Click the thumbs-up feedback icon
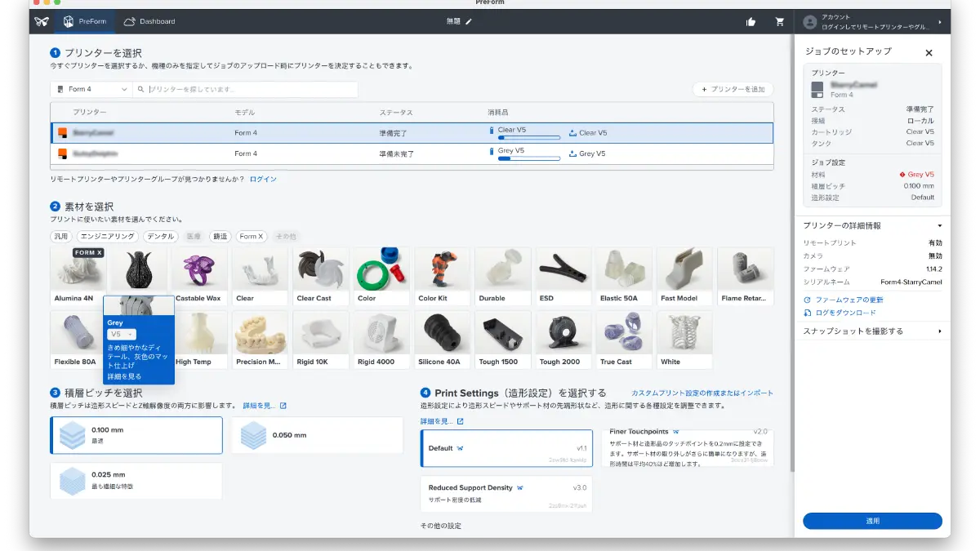The height and width of the screenshot is (551, 980). 751,22
